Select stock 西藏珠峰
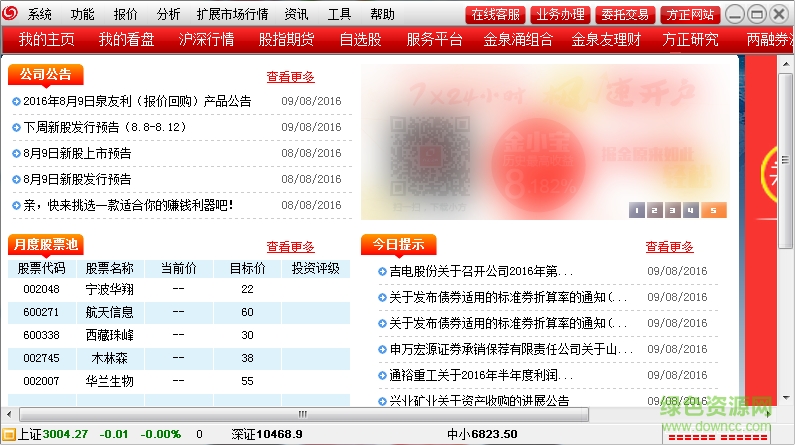Viewport: 795px width, 445px height. [110, 335]
